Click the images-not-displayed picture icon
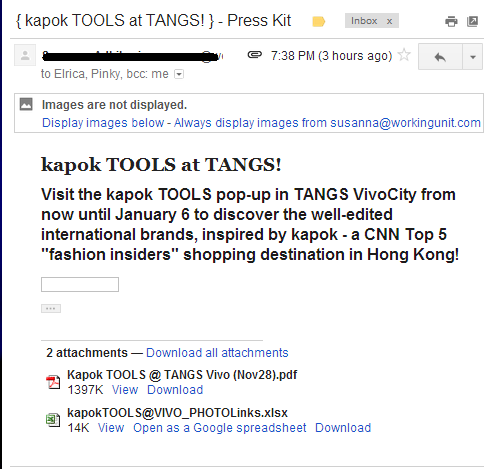 [x=26, y=104]
